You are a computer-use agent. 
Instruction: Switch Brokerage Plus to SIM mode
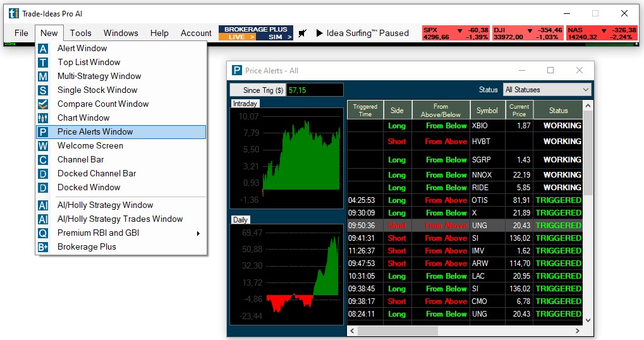[x=275, y=37]
